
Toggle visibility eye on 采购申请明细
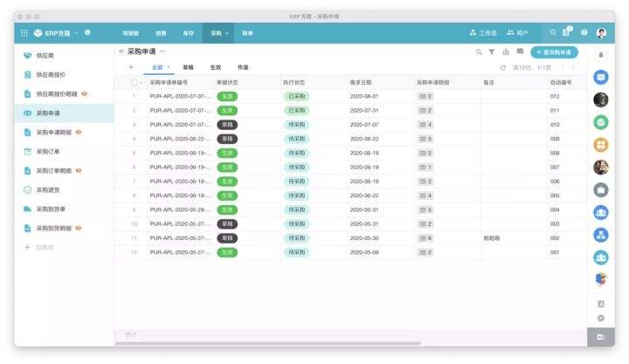point(79,132)
